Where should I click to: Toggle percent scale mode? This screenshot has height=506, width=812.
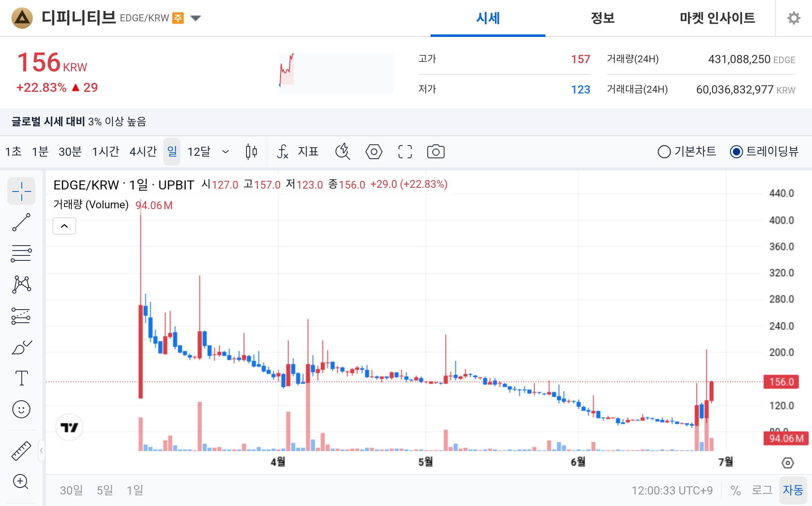pyautogui.click(x=735, y=490)
